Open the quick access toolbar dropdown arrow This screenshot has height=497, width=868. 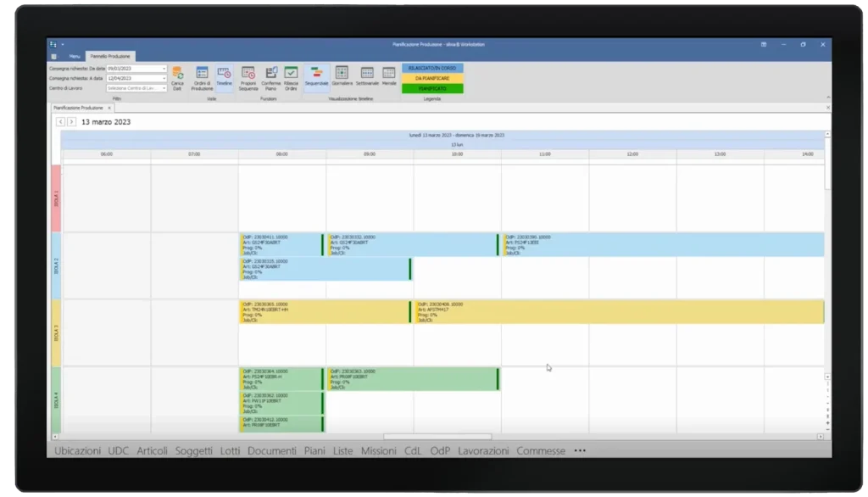(63, 44)
